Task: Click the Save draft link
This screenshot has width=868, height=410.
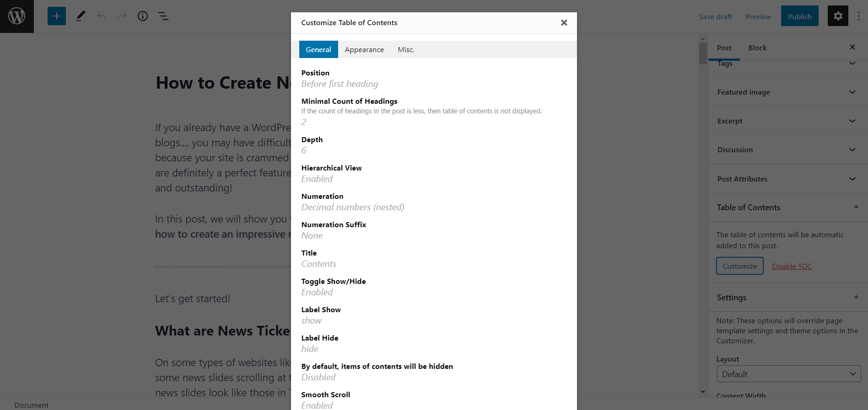Action: click(715, 17)
